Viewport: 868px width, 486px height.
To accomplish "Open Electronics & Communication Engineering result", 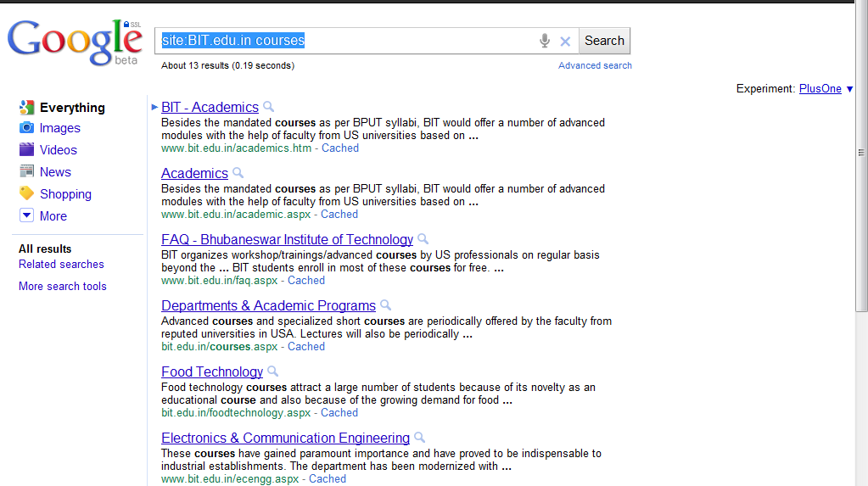I will point(285,438).
